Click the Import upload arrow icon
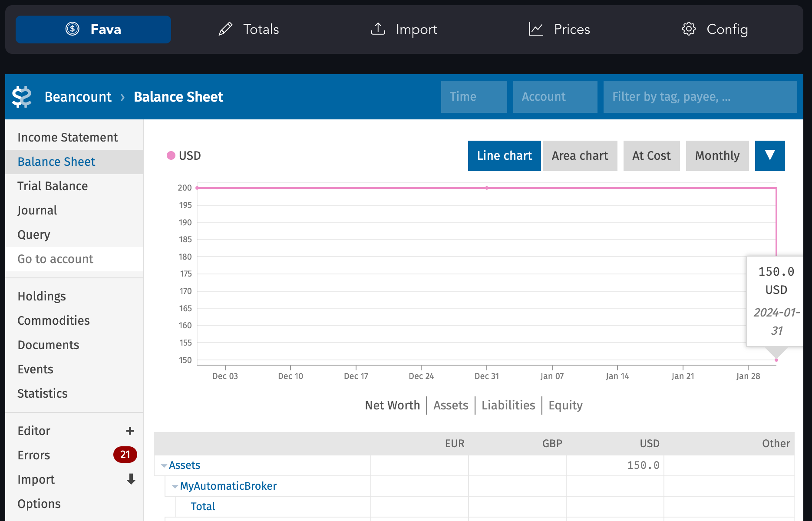This screenshot has height=521, width=812. [378, 29]
